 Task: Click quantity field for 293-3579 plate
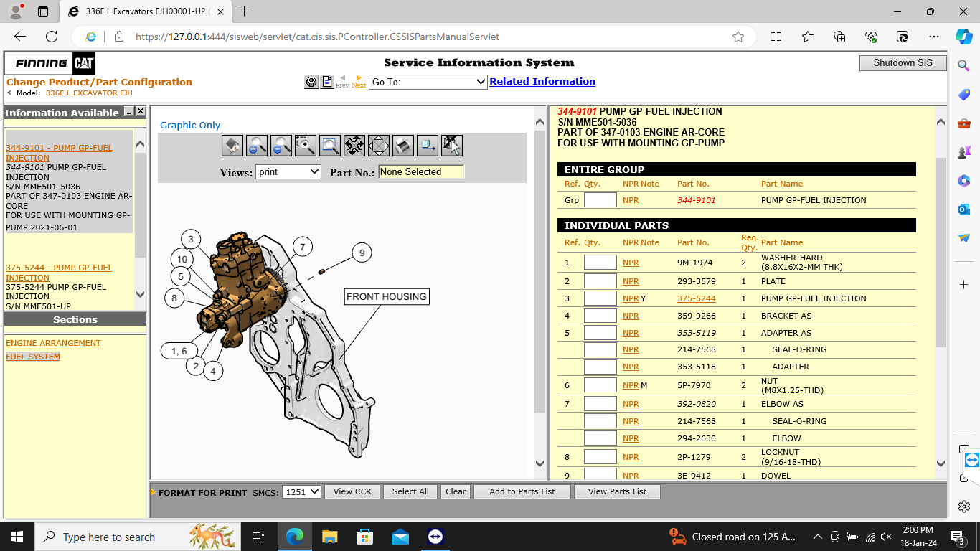tap(600, 281)
